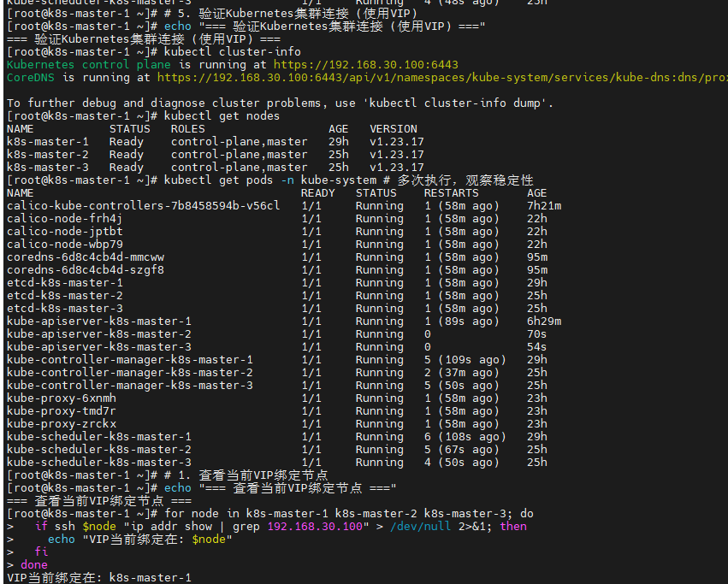Screen dimensions: 728x584
Task: Click age 70s of kube-apiserver-k8s-master-2
Action: (x=536, y=334)
